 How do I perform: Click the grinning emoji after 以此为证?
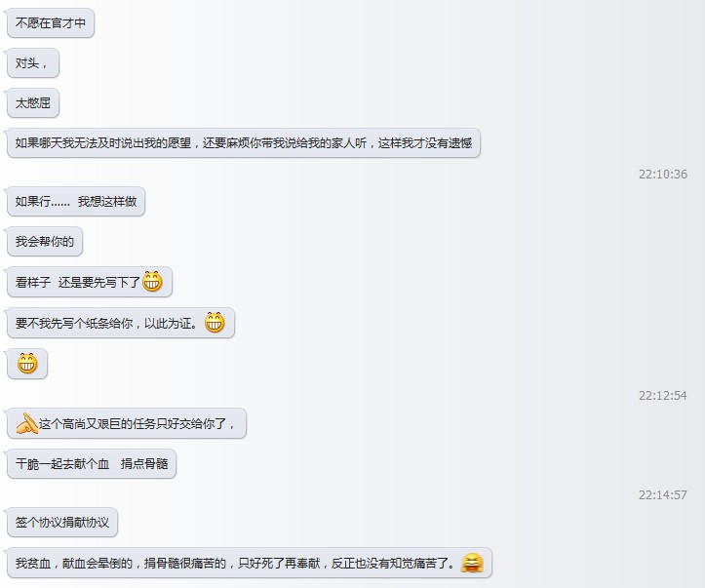pos(215,323)
